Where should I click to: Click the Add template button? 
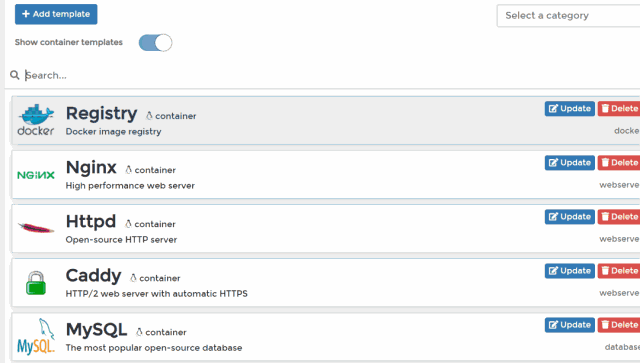[56, 14]
